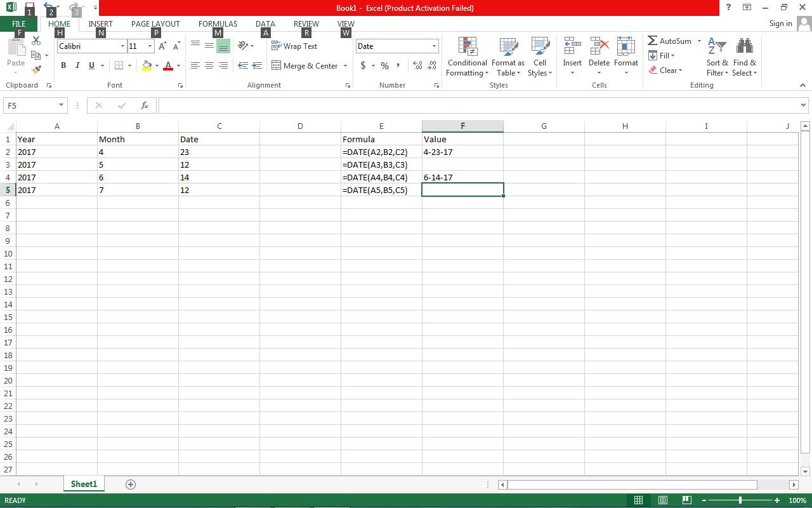Click the Format Painter icon
Image resolution: width=812 pixels, height=508 pixels.
click(x=36, y=70)
